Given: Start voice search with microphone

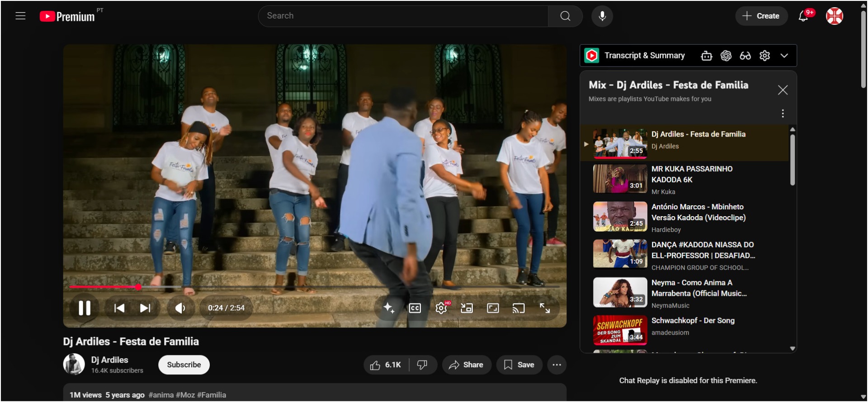Looking at the screenshot, I should pyautogui.click(x=602, y=16).
